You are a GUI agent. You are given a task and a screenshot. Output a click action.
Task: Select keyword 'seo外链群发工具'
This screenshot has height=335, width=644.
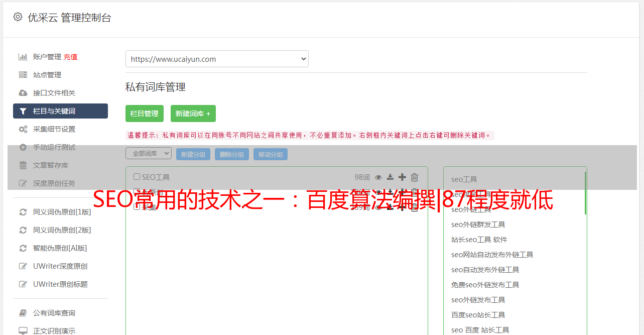click(x=478, y=225)
